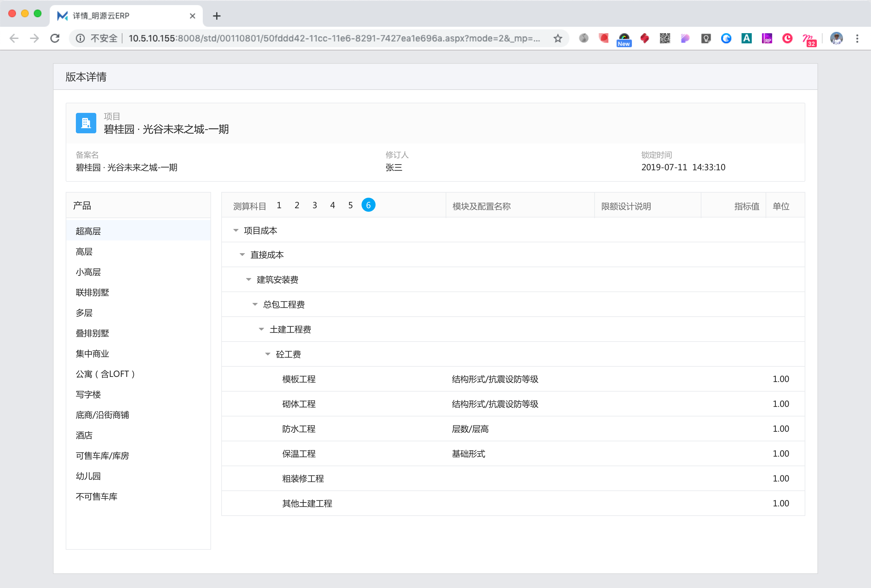Image resolution: width=871 pixels, height=588 pixels.
Task: Click the teal letter A extension icon
Action: (x=746, y=38)
